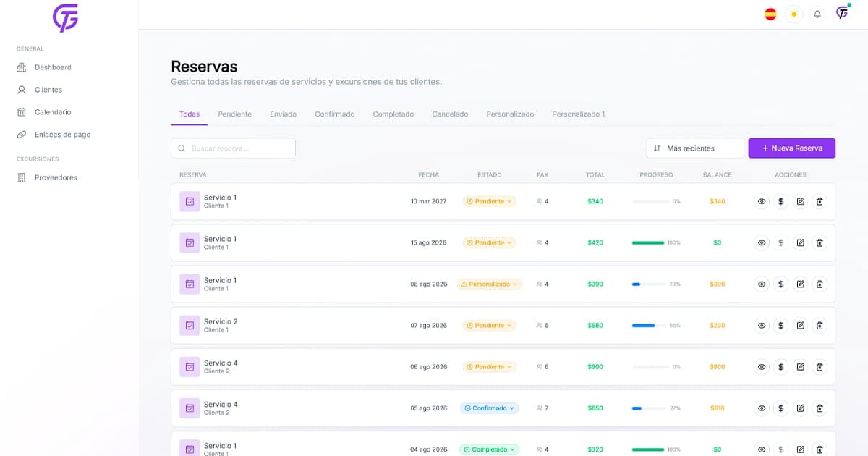This screenshot has width=868, height=456.
Task: View the 08 ago 2026 reservation details
Action: pos(762,284)
